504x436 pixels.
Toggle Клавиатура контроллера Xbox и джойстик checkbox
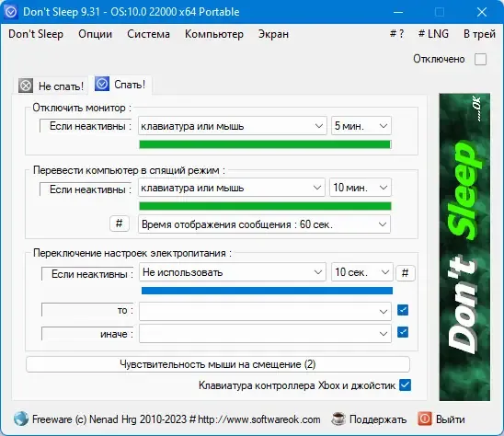coord(405,384)
